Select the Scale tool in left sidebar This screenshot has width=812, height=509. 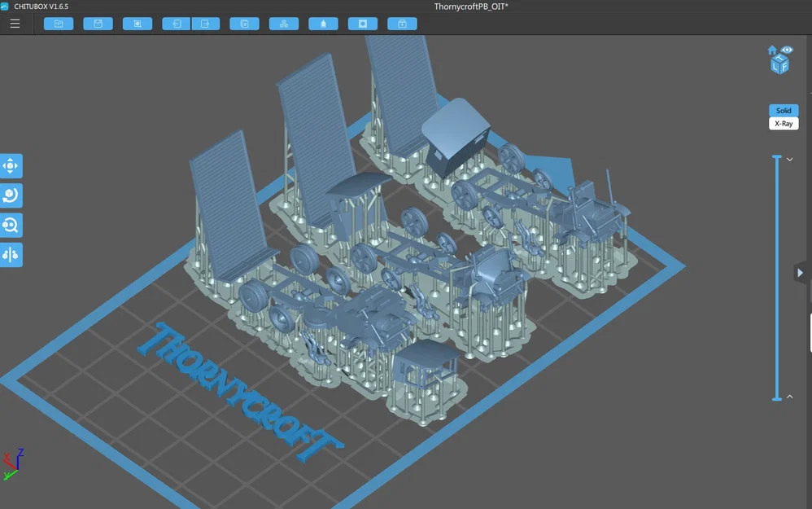11,225
